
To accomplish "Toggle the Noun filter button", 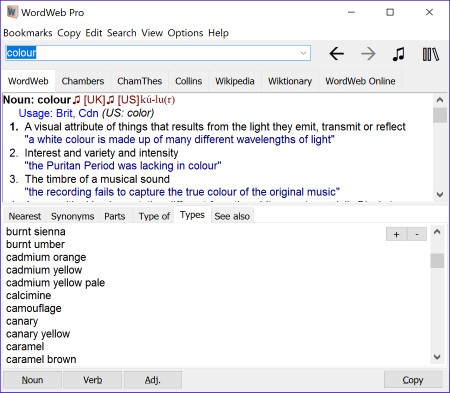I will click(32, 380).
